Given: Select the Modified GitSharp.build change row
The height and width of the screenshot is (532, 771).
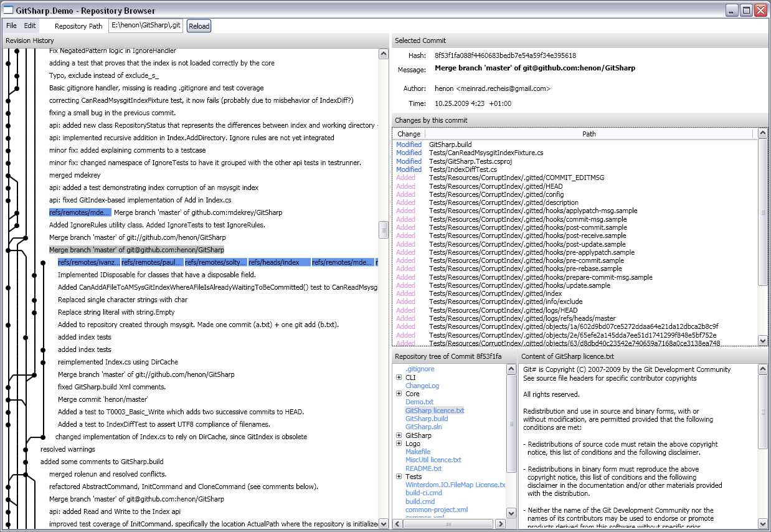Looking at the screenshot, I should (575, 145).
